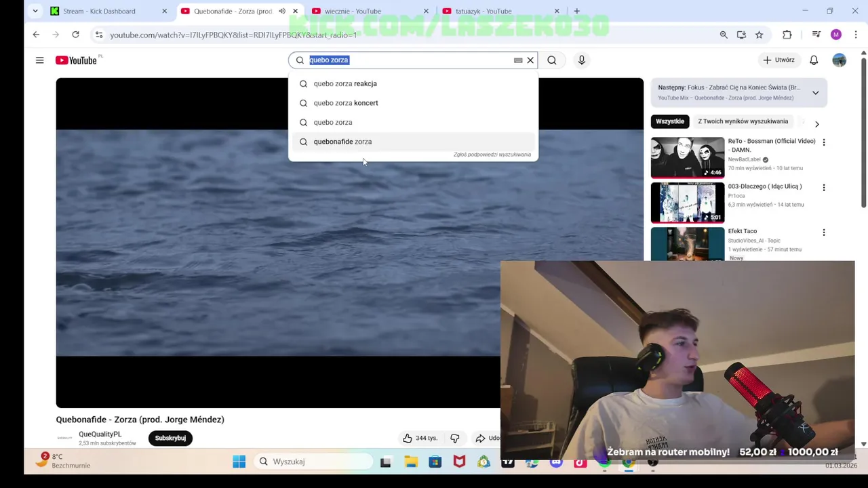This screenshot has height=488, width=868.
Task: Open File Explorer from the taskbar
Action: (411, 462)
